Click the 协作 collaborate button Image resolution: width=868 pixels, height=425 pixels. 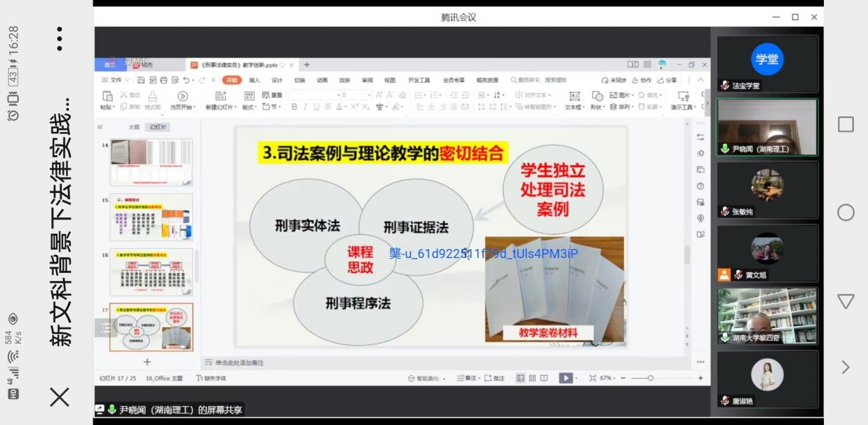(642, 80)
